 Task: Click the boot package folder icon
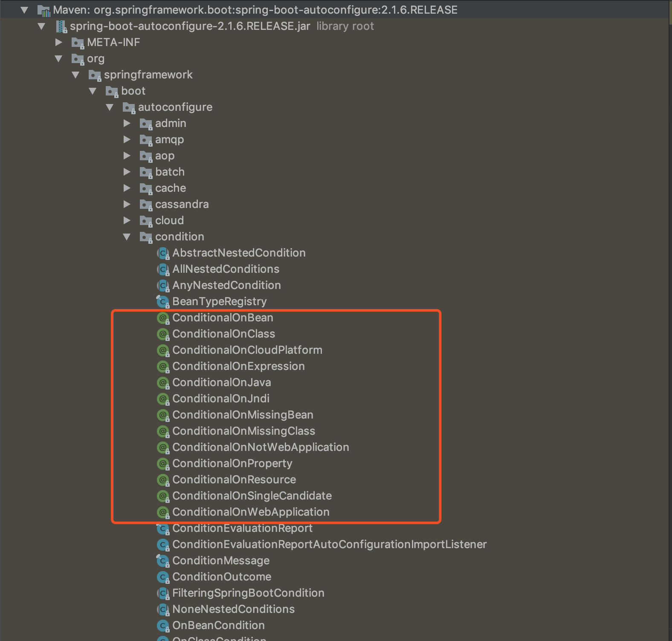click(112, 92)
